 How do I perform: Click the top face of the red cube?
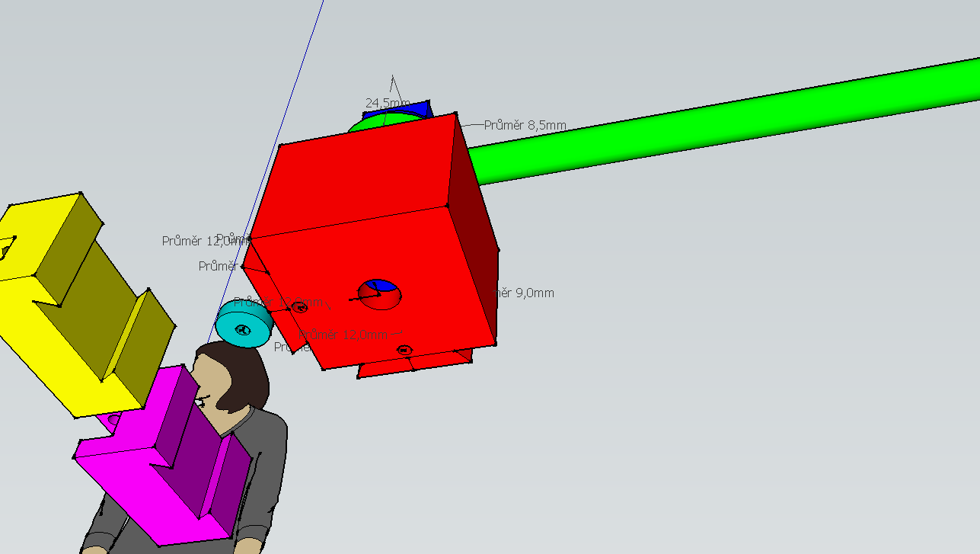pyautogui.click(x=358, y=183)
